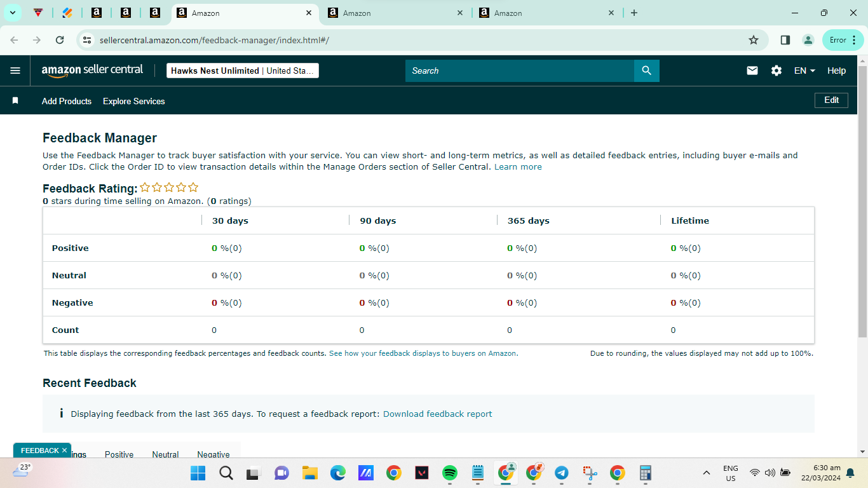Open the Chrome side panel

coord(785,40)
